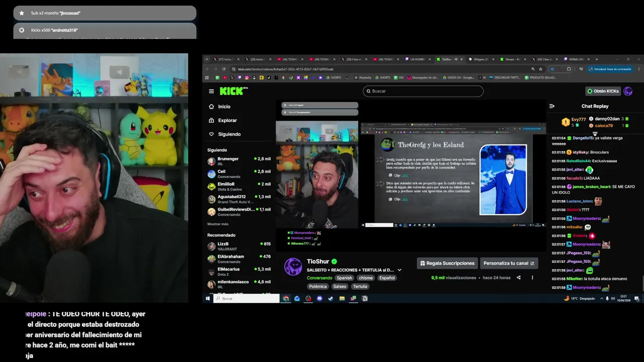Click the browser address bar URL
The width and height of the screenshot is (644, 362).
285,69
